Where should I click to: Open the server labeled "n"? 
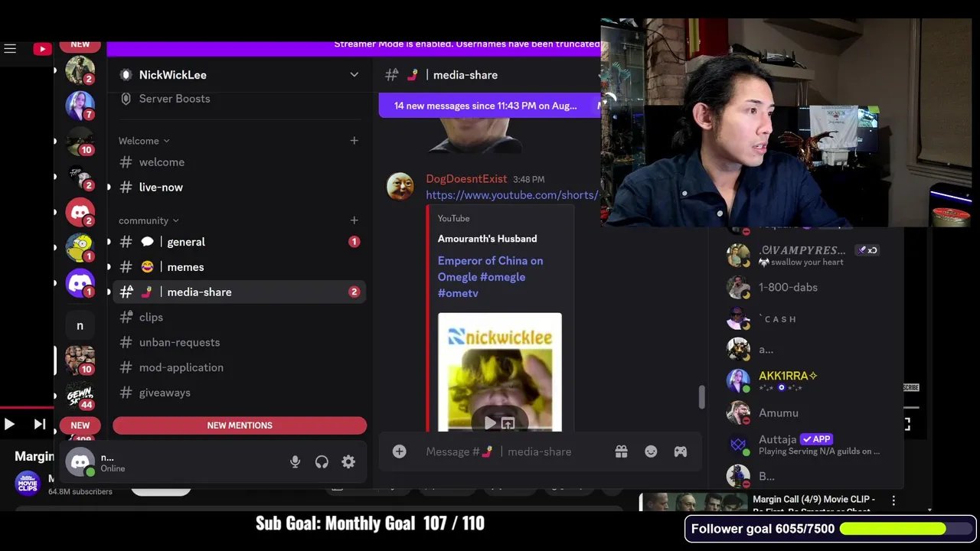point(80,325)
